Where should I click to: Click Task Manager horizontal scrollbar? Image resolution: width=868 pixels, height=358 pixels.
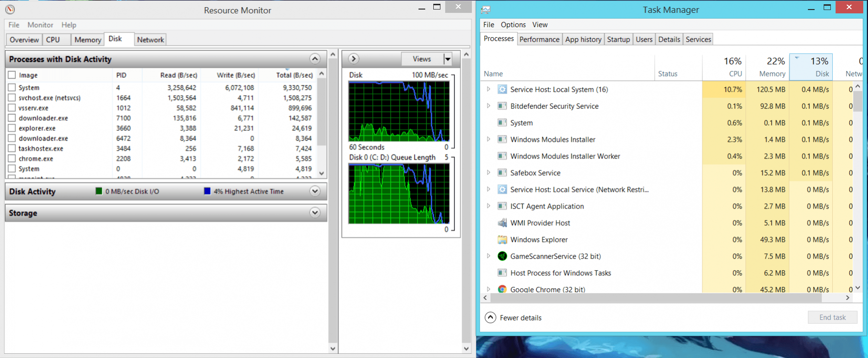[656, 297]
